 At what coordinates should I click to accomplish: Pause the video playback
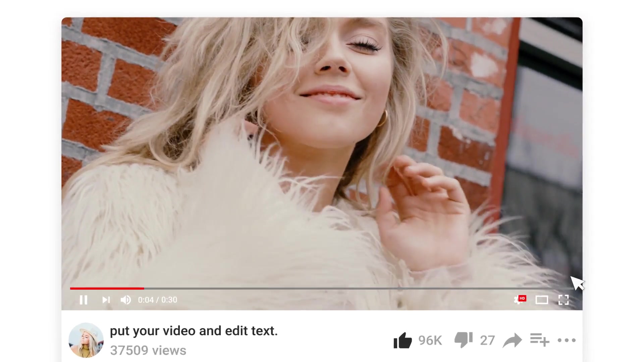[x=84, y=300]
